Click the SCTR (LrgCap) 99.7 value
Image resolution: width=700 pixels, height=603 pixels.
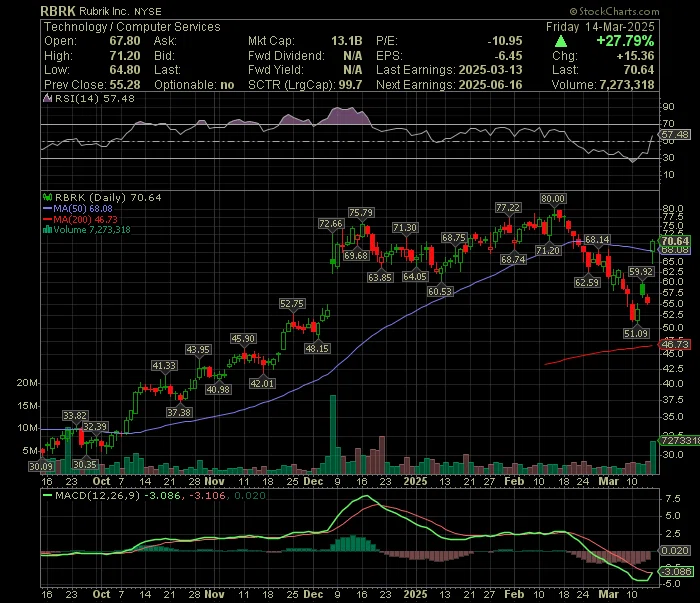tap(350, 85)
